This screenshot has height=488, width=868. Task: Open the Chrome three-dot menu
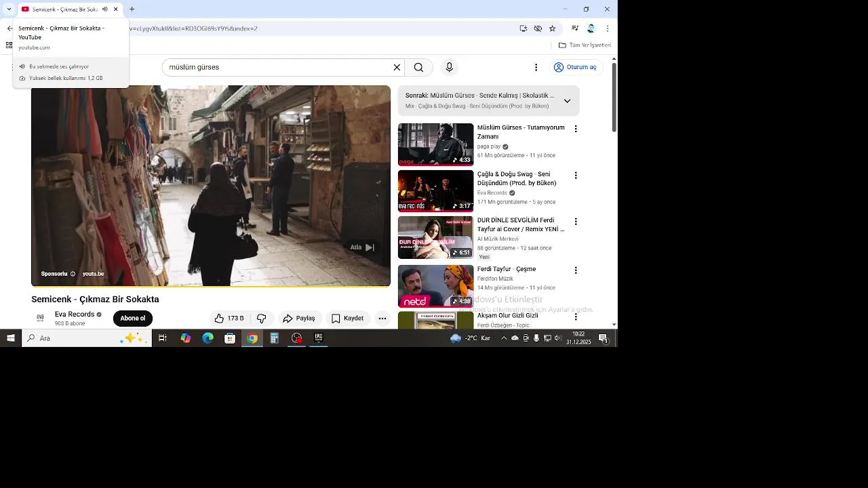click(x=607, y=28)
